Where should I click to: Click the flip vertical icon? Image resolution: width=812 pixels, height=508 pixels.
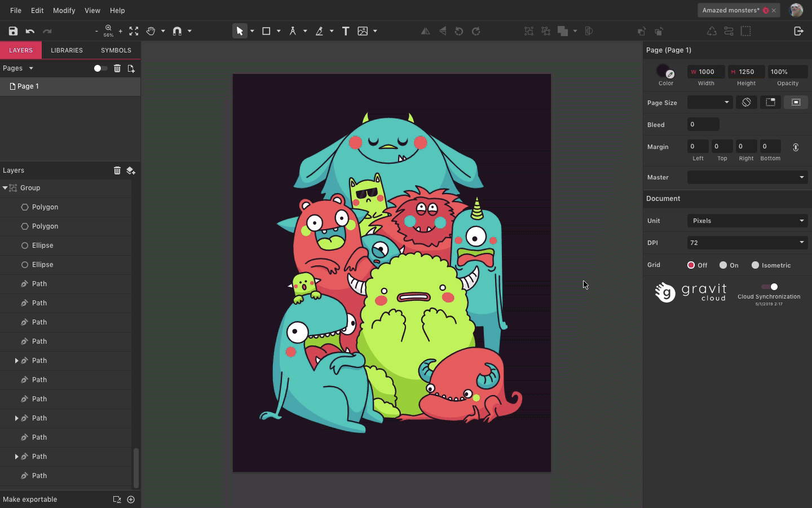(x=443, y=31)
